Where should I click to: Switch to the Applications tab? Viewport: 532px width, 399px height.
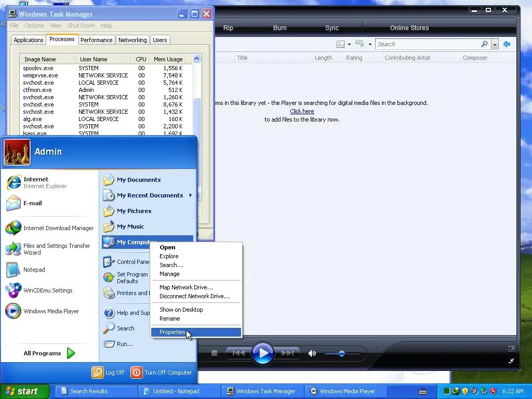(x=29, y=40)
